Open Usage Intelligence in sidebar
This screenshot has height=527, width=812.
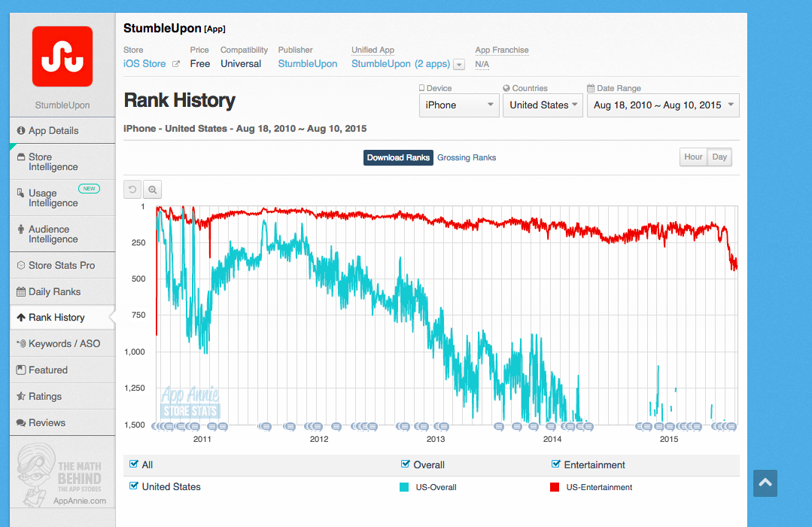pyautogui.click(x=62, y=198)
